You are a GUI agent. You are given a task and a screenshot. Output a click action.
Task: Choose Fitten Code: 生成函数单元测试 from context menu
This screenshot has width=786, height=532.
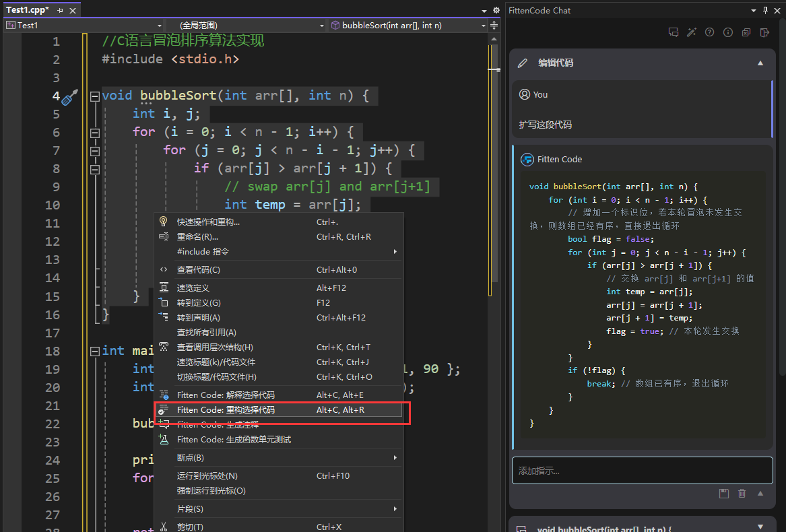[x=234, y=439]
